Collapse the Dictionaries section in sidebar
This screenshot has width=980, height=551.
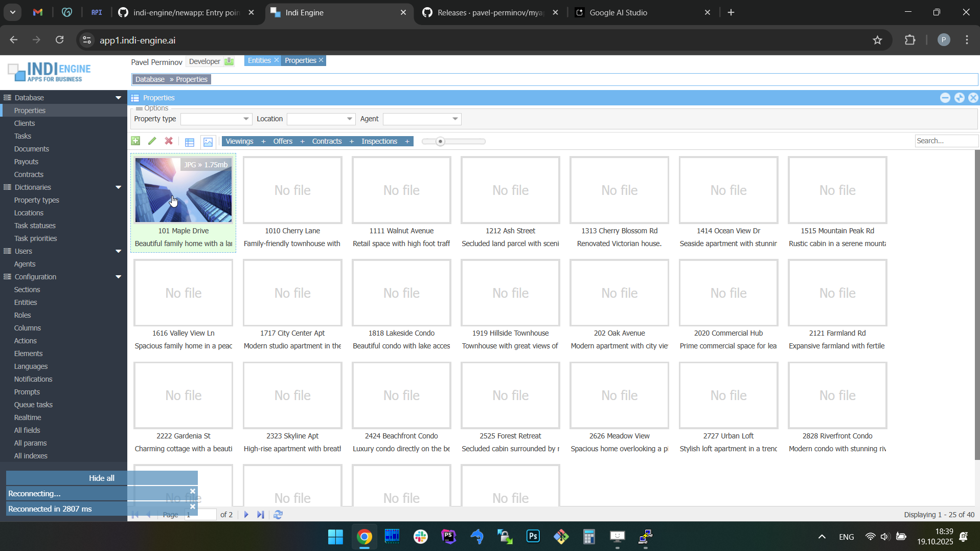[x=119, y=187]
